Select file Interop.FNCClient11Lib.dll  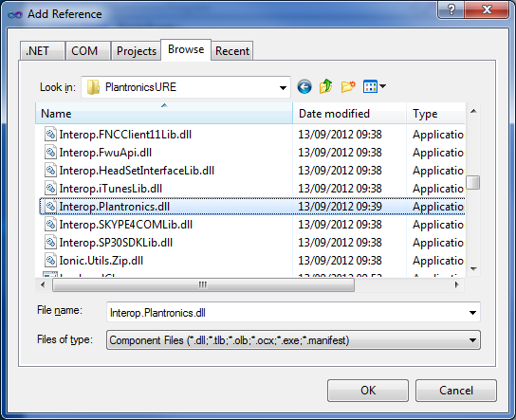125,135
